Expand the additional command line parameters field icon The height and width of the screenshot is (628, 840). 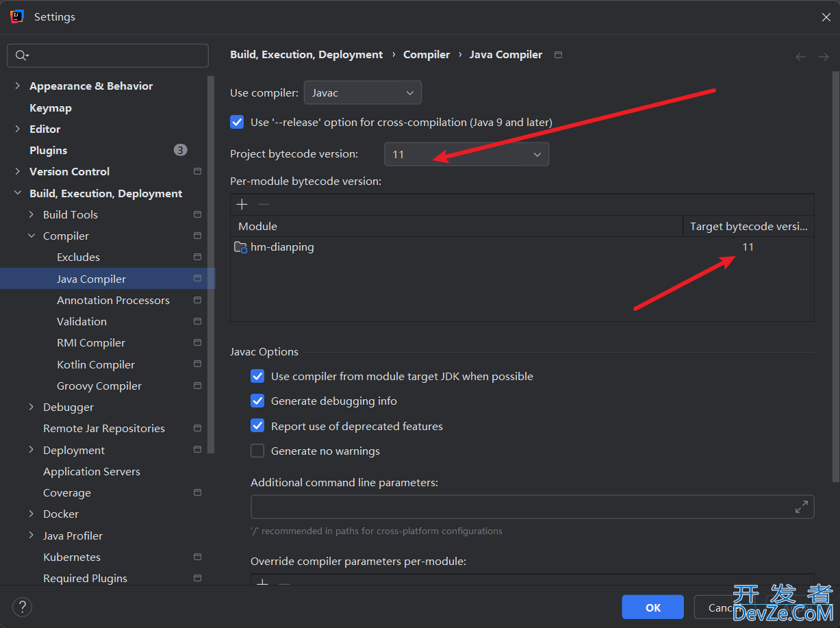[801, 507]
